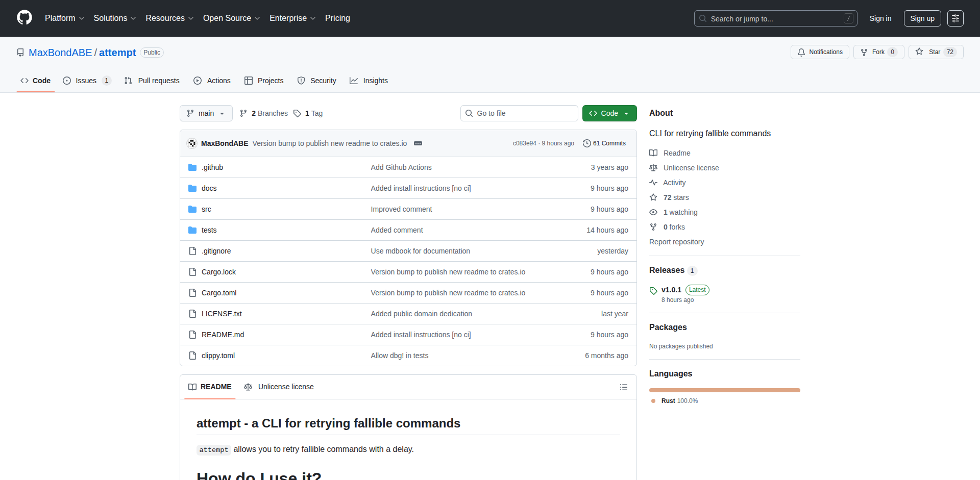Click the repository icon before MaxBondABE

20,53
